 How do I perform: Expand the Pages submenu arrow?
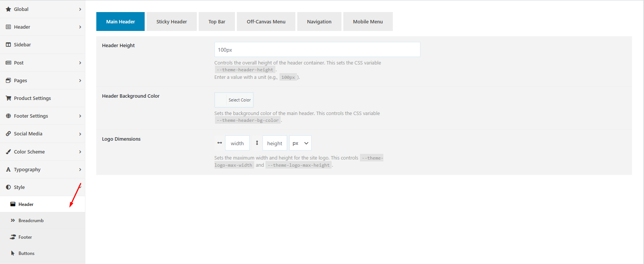coord(80,80)
